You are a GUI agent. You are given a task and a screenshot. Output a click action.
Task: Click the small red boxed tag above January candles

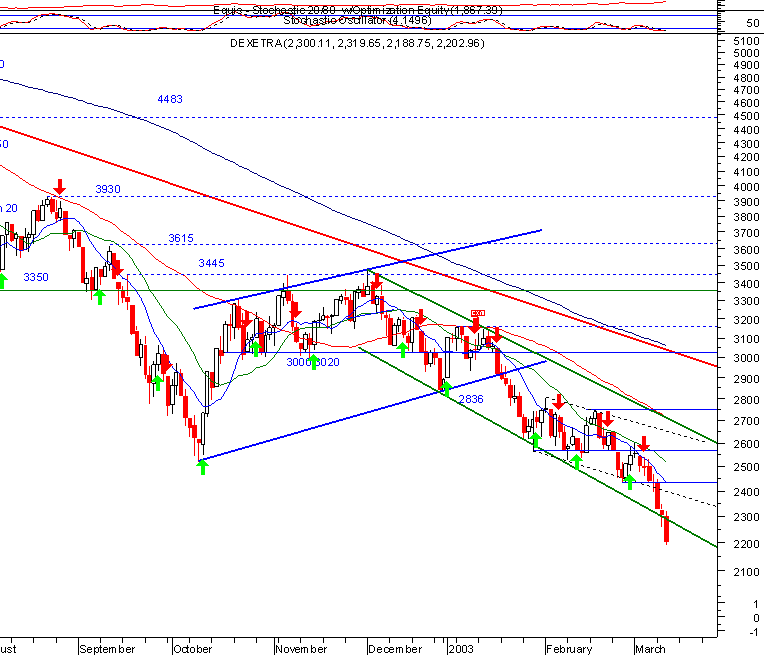(478, 313)
